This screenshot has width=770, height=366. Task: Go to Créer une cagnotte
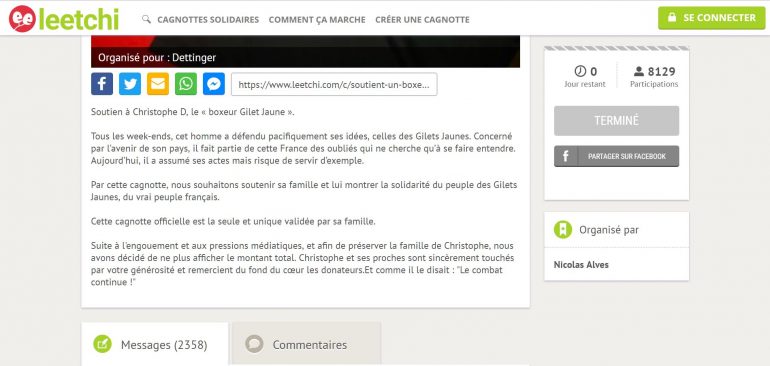[422, 20]
